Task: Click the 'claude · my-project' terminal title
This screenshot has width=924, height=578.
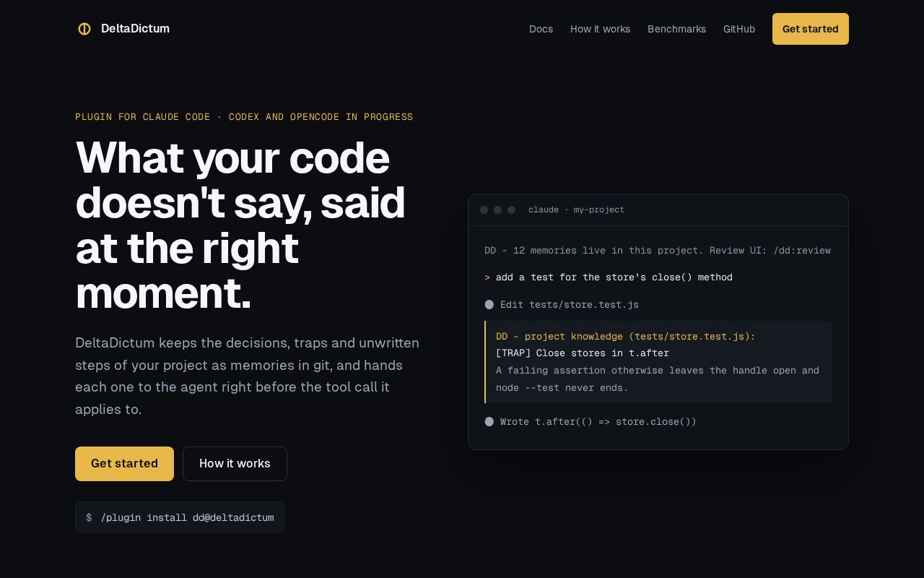Action: click(576, 210)
